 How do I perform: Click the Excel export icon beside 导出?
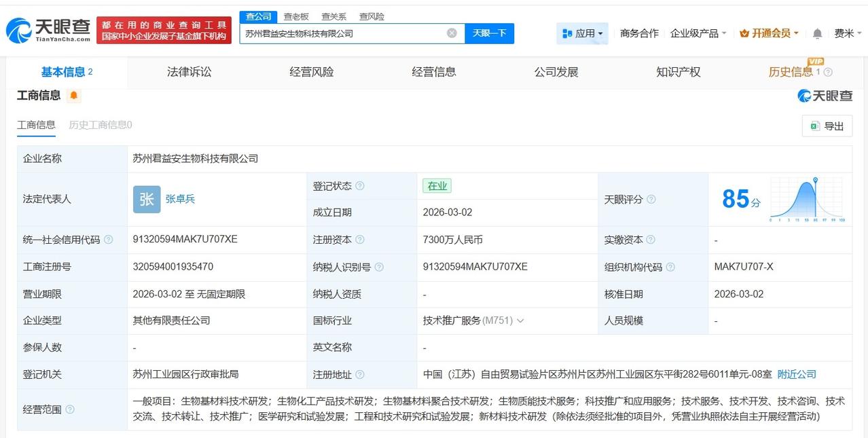(814, 126)
